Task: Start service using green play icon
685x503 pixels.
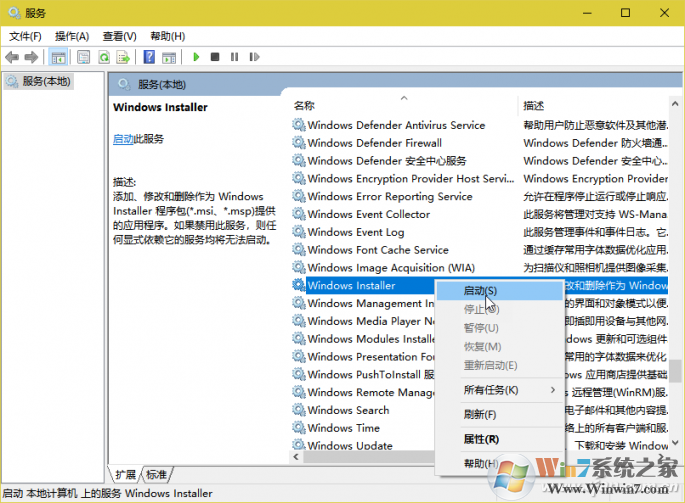Action: tap(196, 57)
